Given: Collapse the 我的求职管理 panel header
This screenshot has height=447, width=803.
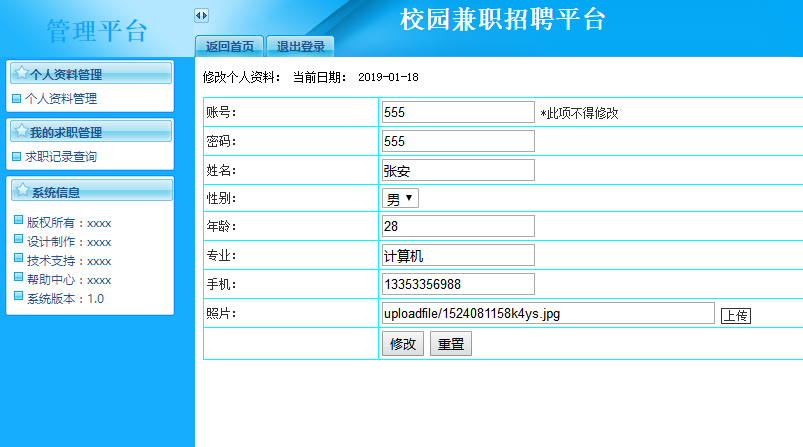Looking at the screenshot, I should point(90,132).
